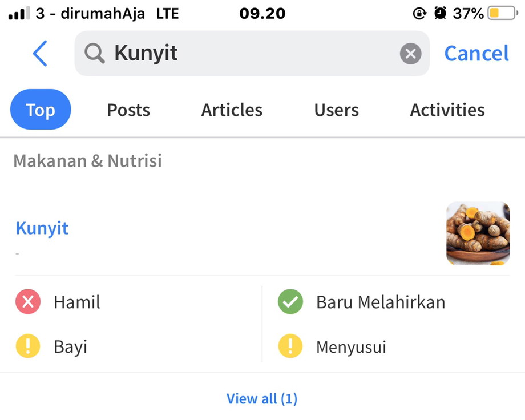The height and width of the screenshot is (420, 525).
Task: Switch to the Posts tab
Action: (128, 110)
